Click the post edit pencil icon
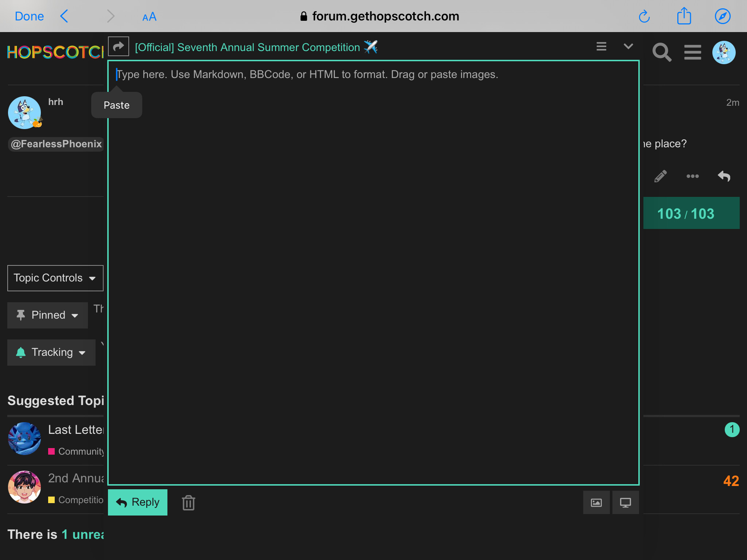The width and height of the screenshot is (747, 560). coord(660,176)
